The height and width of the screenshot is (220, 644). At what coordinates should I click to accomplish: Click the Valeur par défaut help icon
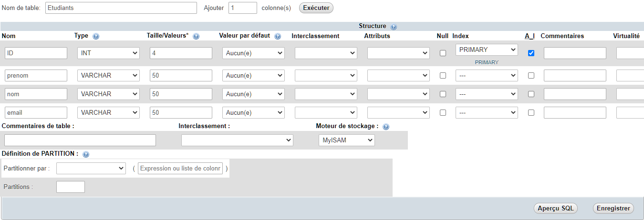[278, 36]
